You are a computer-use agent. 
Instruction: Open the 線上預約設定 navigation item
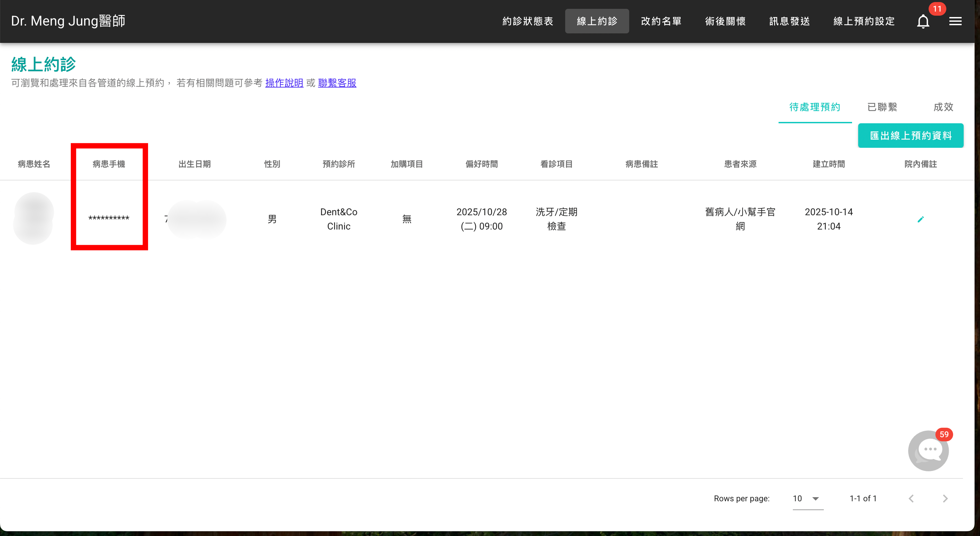(864, 21)
